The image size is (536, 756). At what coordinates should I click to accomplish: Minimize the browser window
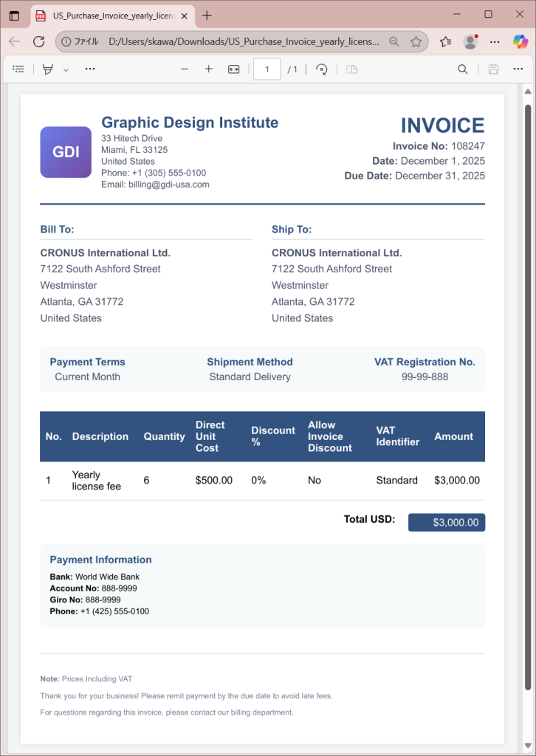click(457, 15)
